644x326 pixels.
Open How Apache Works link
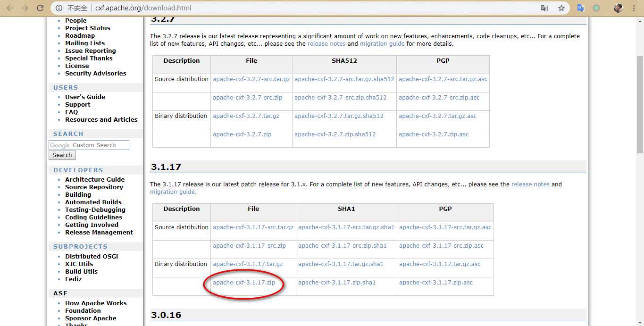point(96,303)
